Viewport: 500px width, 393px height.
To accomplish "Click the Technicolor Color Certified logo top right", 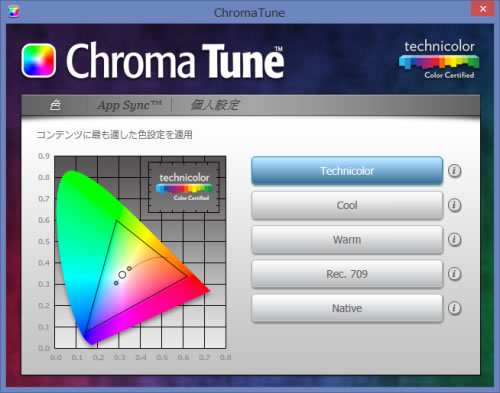I will (x=439, y=60).
